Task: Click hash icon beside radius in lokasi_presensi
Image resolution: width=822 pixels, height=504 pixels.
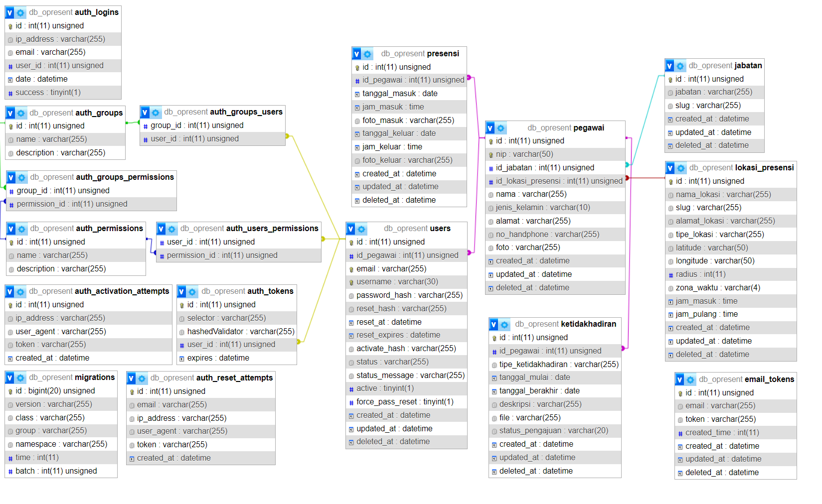Action: 671,275
